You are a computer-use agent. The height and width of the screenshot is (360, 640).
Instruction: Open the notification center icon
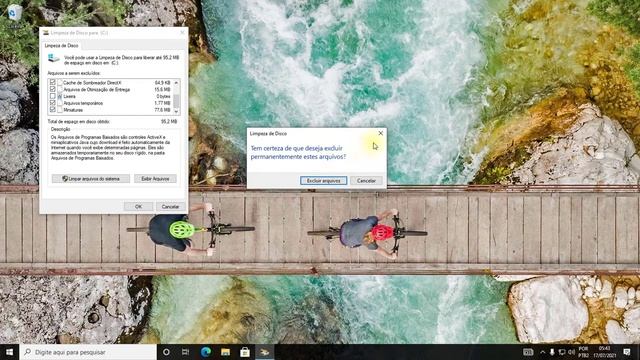(627, 352)
